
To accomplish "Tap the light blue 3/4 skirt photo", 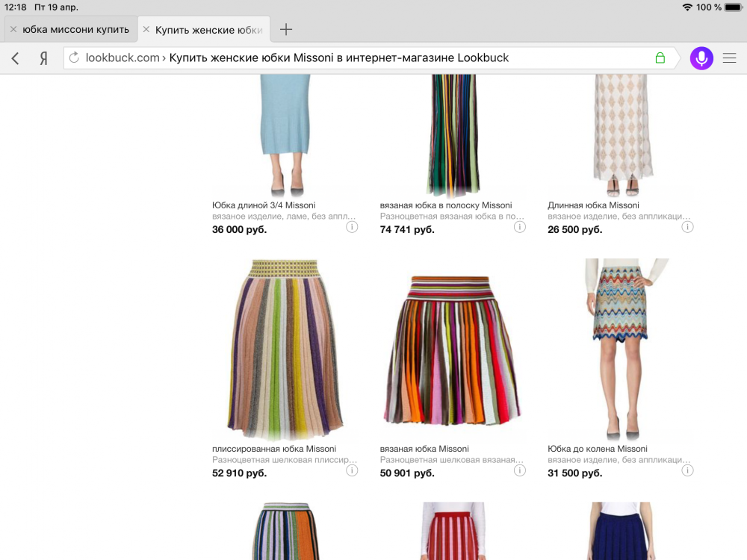I will [x=285, y=136].
